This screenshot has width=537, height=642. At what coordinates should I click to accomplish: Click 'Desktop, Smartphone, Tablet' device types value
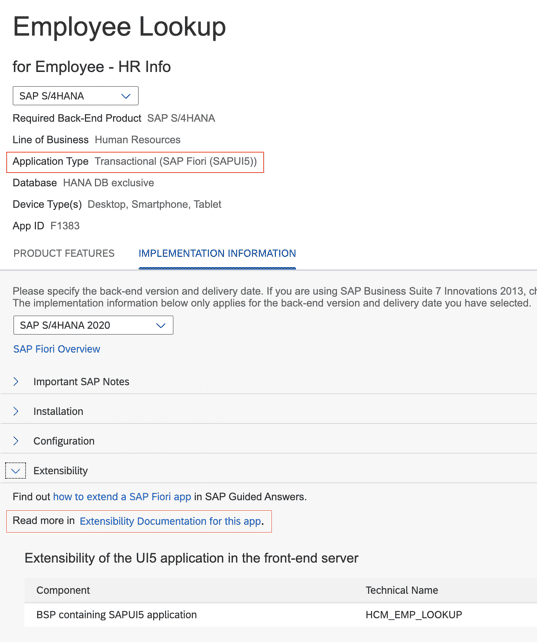154,204
